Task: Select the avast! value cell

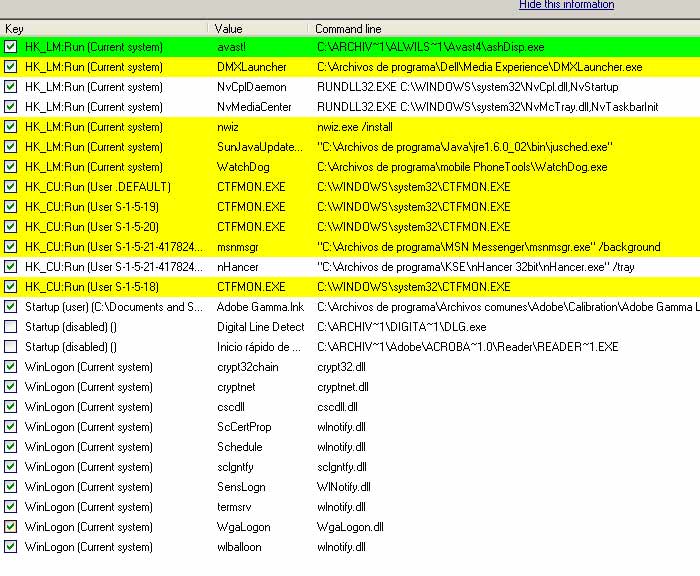Action: pos(231,47)
